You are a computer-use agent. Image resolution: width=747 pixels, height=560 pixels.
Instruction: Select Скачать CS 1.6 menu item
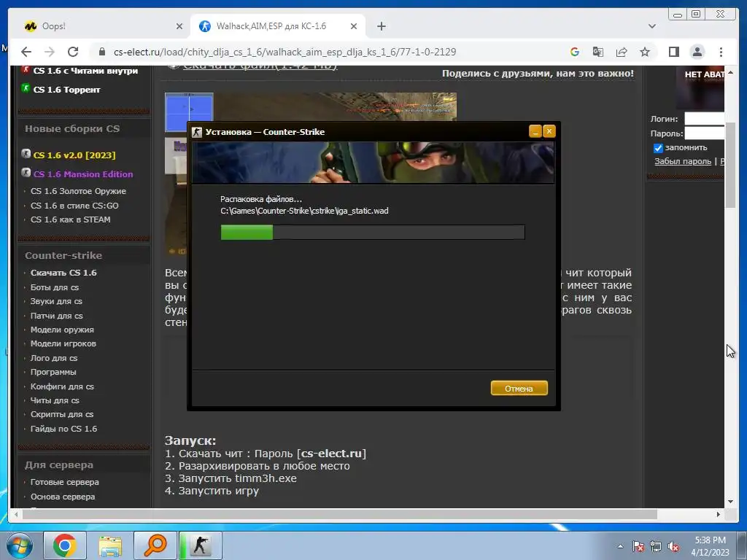click(63, 273)
